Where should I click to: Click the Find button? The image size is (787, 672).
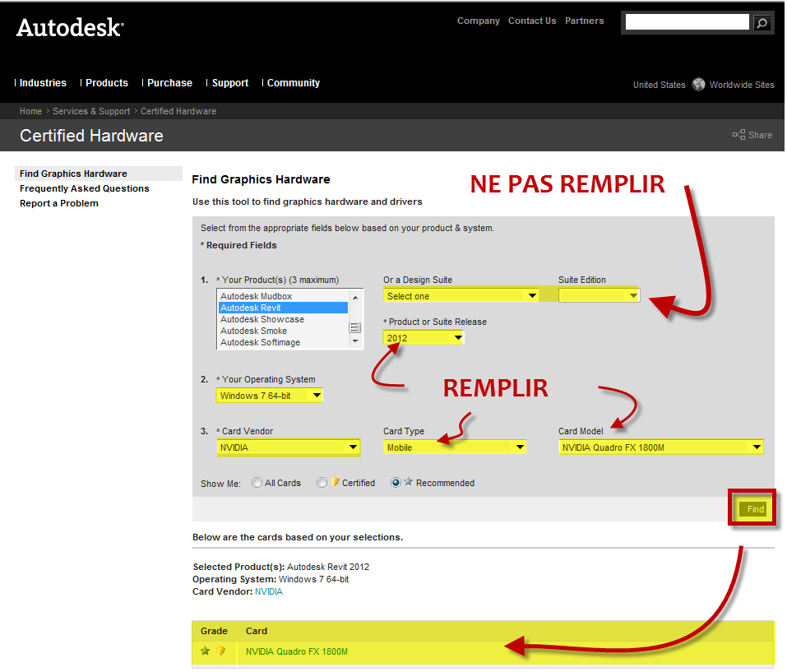point(753,509)
